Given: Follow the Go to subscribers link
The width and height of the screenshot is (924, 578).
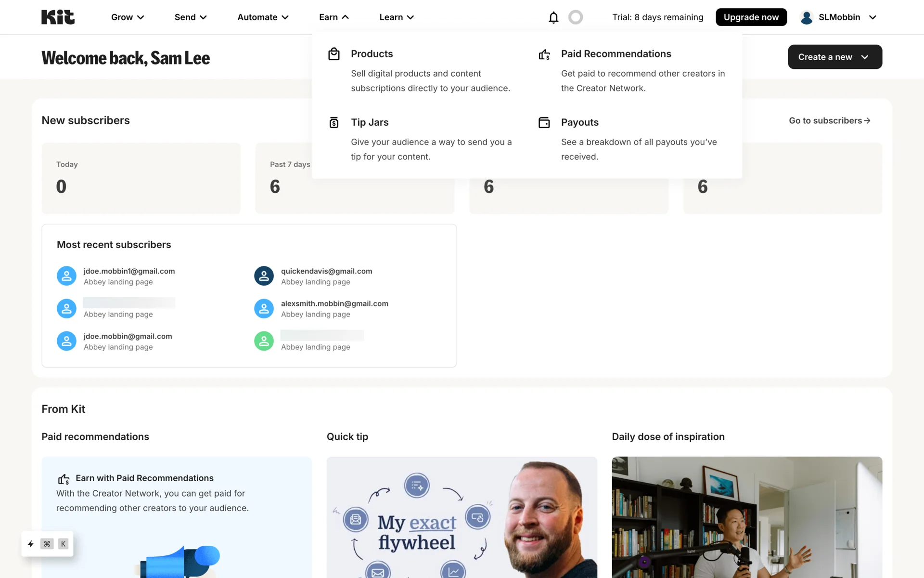Looking at the screenshot, I should pos(830,120).
